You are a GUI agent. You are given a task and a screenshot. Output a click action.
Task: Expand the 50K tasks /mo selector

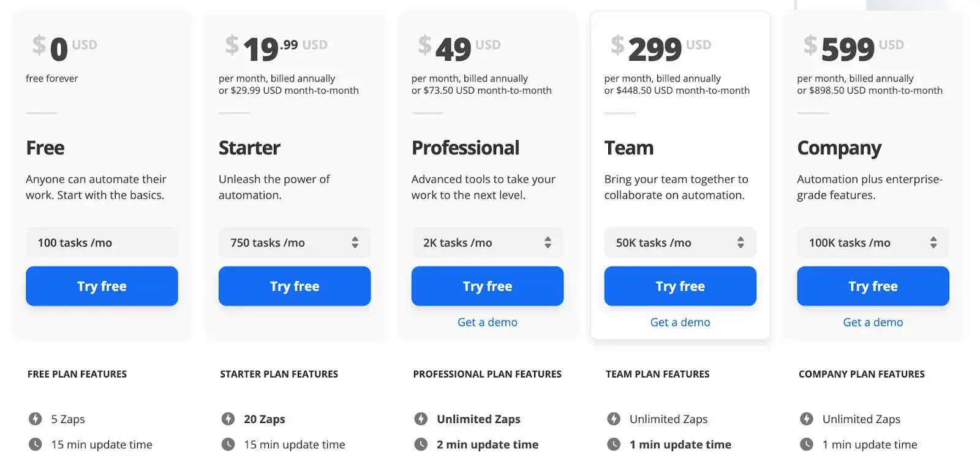(680, 243)
